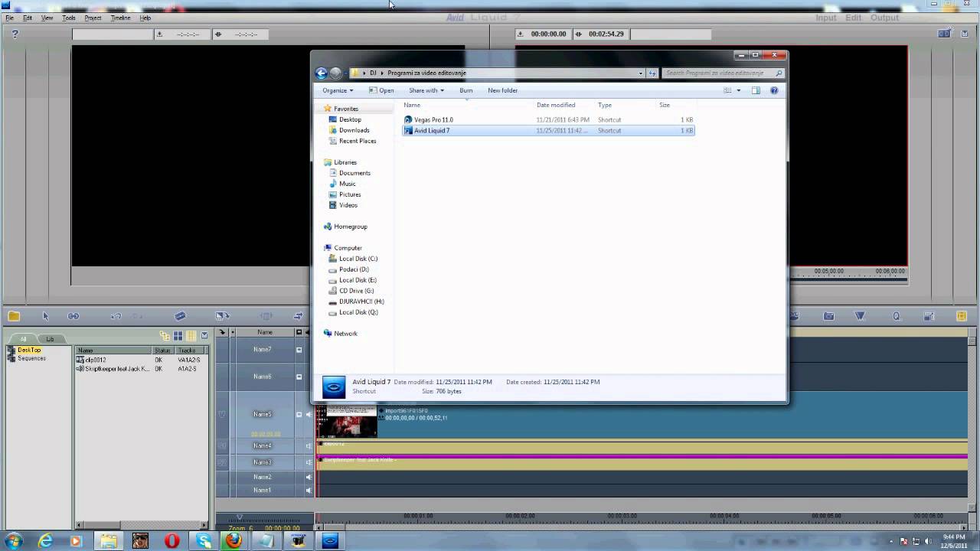
Task: Open the Tools menu in Avid Liquid
Action: 69,18
